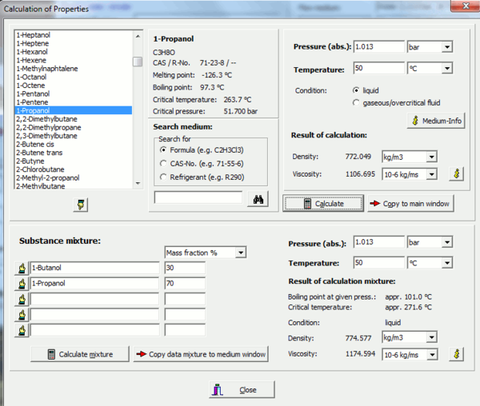The width and height of the screenshot is (480, 406).
Task: Click the search medium text field
Action: pyautogui.click(x=198, y=197)
